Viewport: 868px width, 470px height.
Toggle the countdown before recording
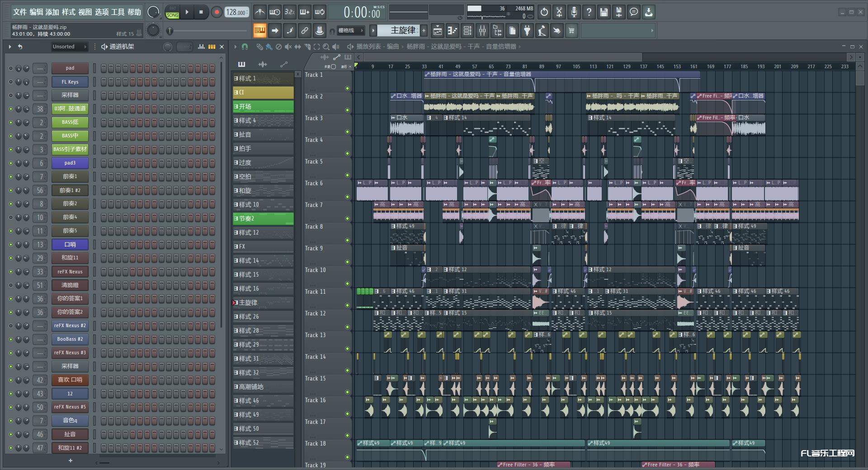click(290, 12)
